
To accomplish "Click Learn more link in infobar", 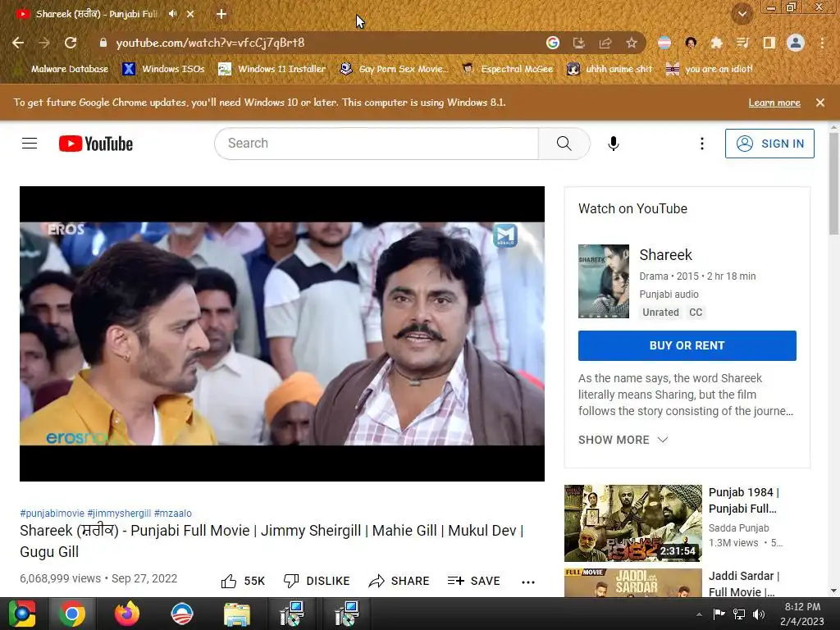I will 774,103.
